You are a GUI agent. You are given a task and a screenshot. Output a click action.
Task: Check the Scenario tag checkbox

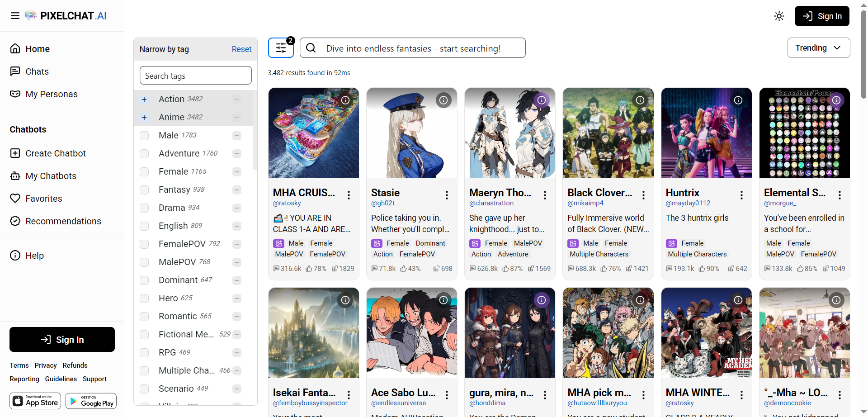point(144,389)
